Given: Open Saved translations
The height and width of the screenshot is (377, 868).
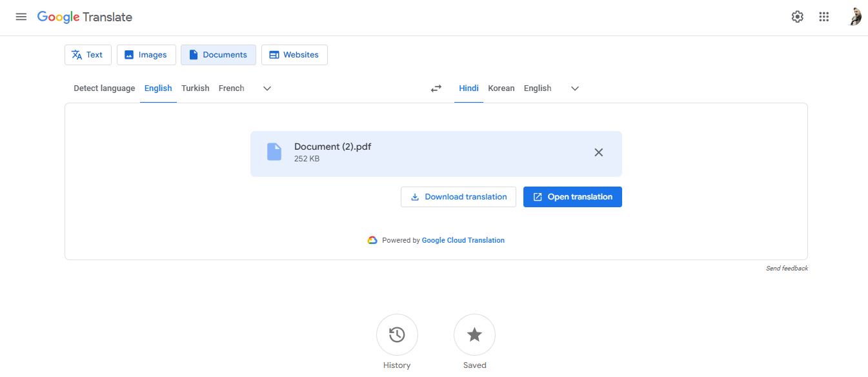Looking at the screenshot, I should point(474,334).
